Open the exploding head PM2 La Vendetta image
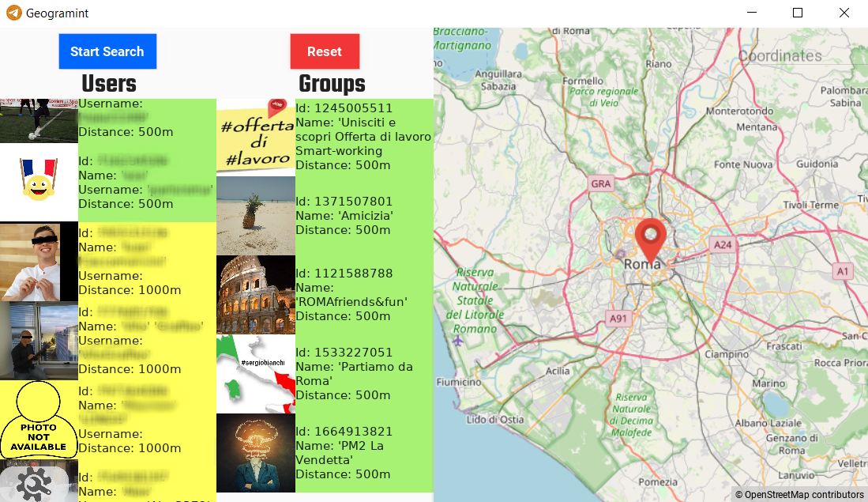This screenshot has height=502, width=868. [256, 453]
